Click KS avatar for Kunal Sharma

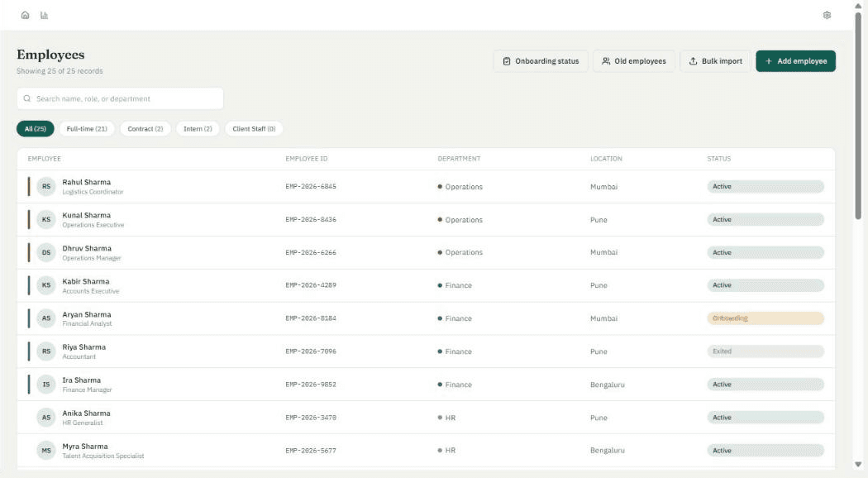point(46,219)
